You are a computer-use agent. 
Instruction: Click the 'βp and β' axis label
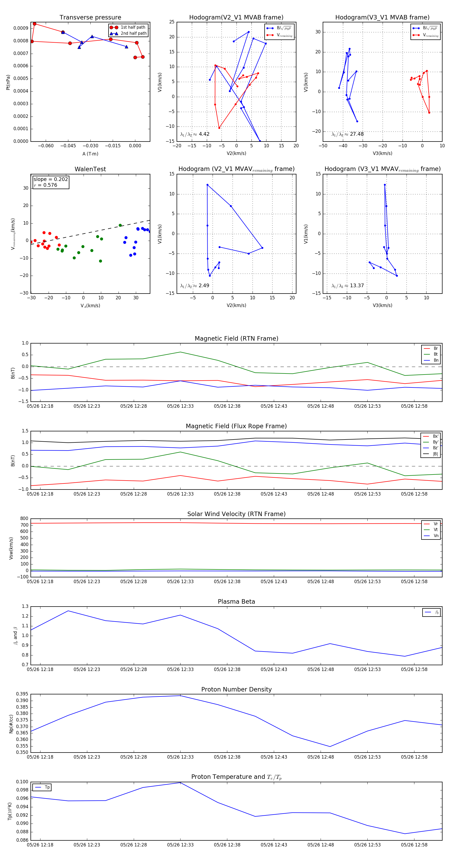point(15,636)
